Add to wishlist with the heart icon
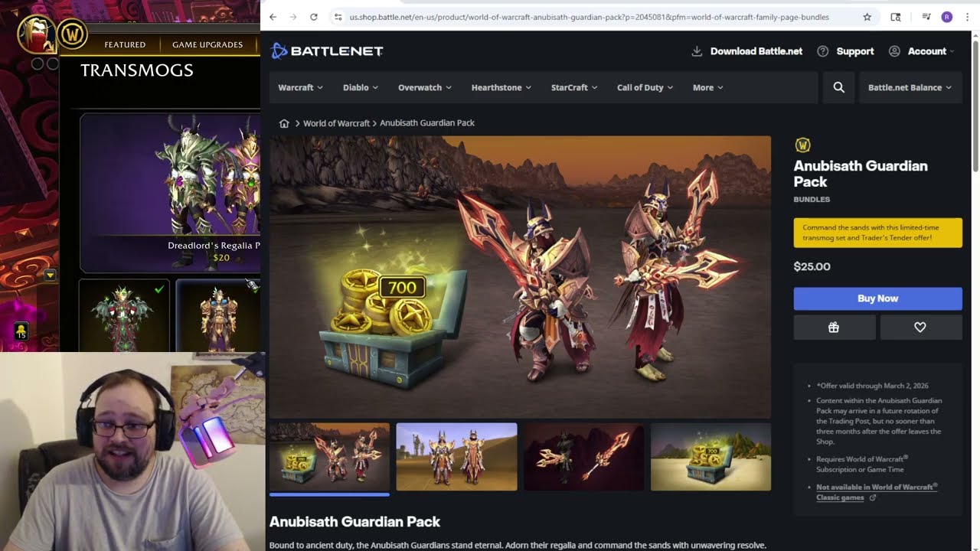 921,328
